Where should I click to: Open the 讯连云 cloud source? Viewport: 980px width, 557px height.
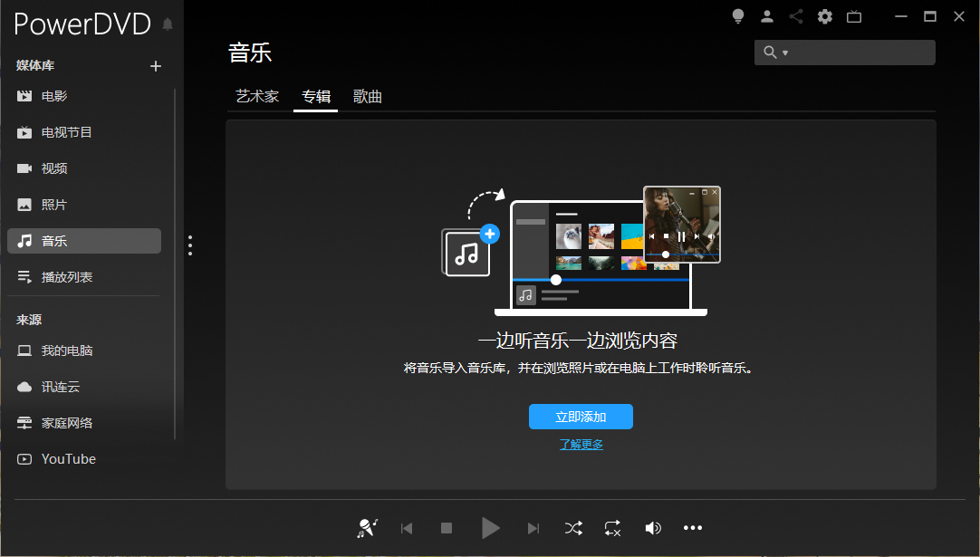pyautogui.click(x=61, y=386)
